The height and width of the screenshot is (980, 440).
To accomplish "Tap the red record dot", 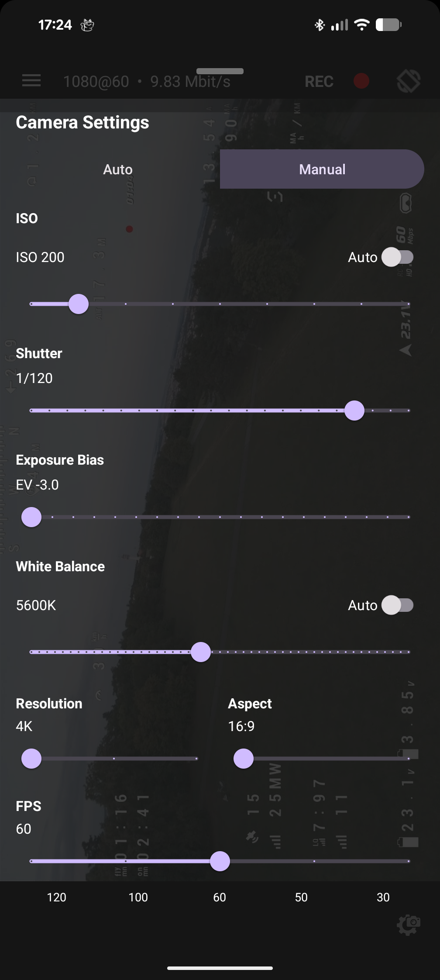I will (361, 81).
